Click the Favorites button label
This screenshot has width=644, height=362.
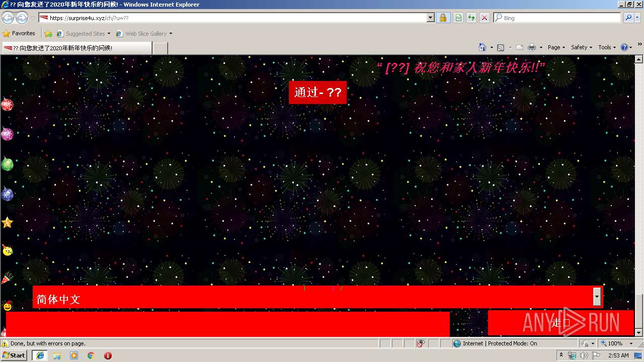pos(24,34)
